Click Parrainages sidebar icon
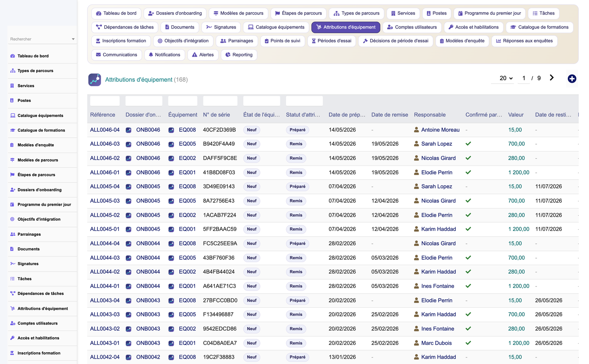 coord(13,234)
